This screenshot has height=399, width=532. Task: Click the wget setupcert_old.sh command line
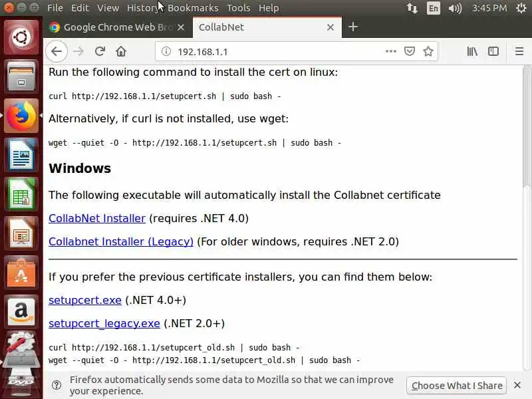coord(204,360)
